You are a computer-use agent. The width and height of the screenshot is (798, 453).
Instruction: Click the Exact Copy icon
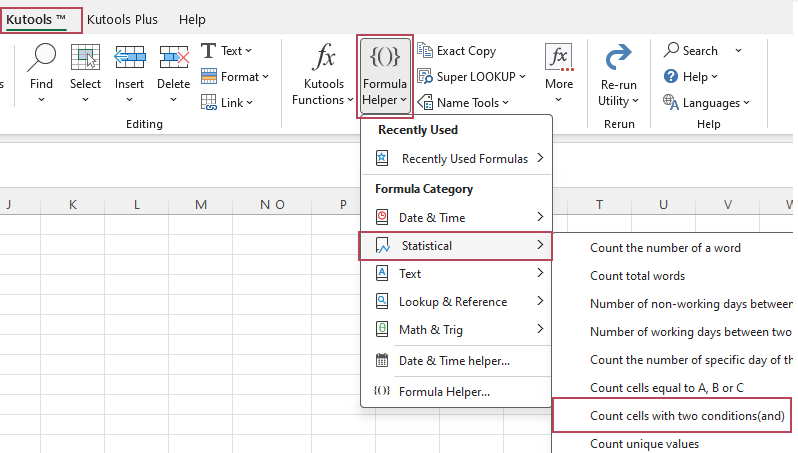click(x=425, y=50)
